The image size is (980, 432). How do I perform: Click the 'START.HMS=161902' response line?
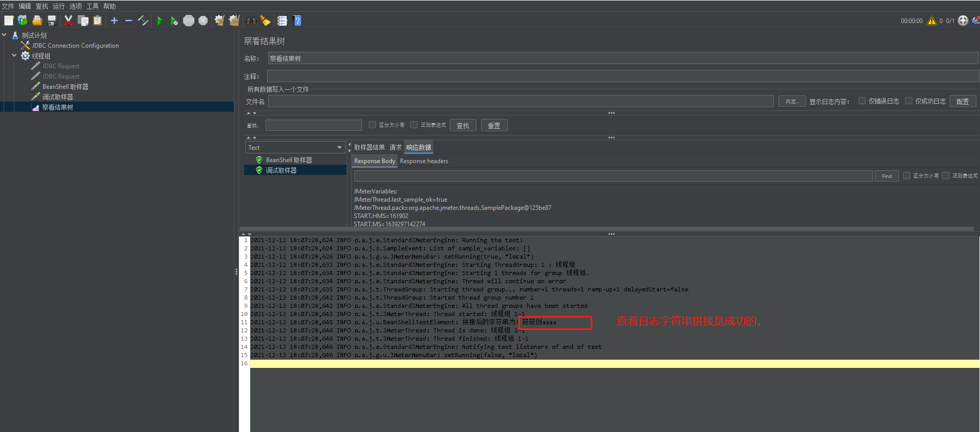[381, 216]
